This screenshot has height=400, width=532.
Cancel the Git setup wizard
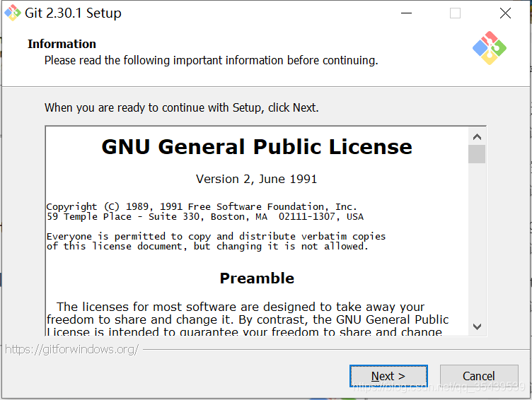coord(479,376)
